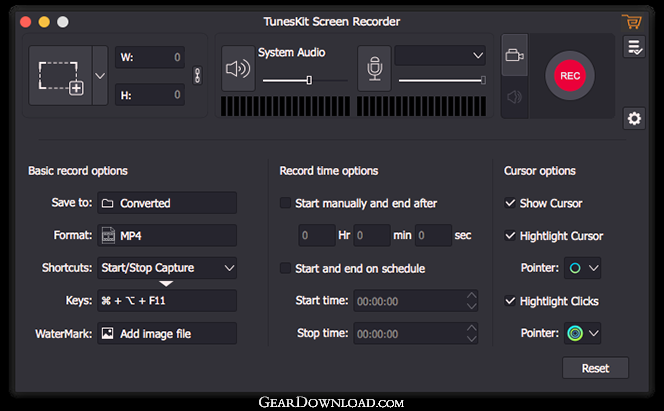Click the width W input field
Screen dimensions: 664x411
coord(150,57)
